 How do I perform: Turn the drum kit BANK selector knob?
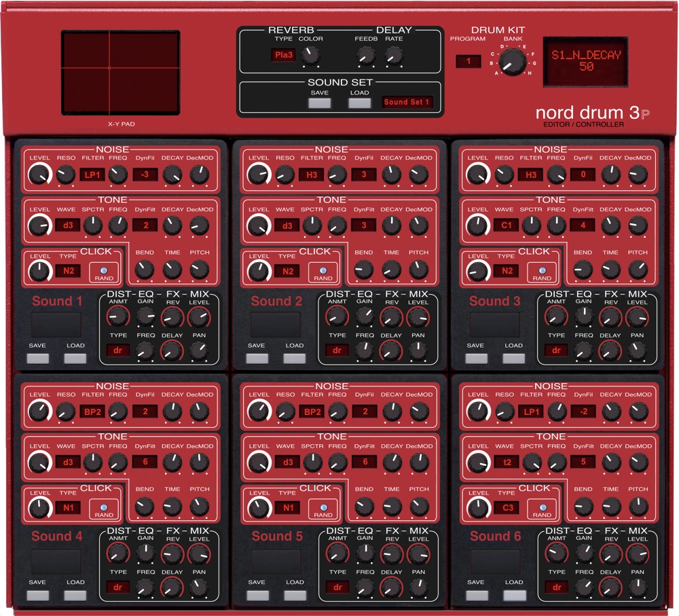pos(513,62)
